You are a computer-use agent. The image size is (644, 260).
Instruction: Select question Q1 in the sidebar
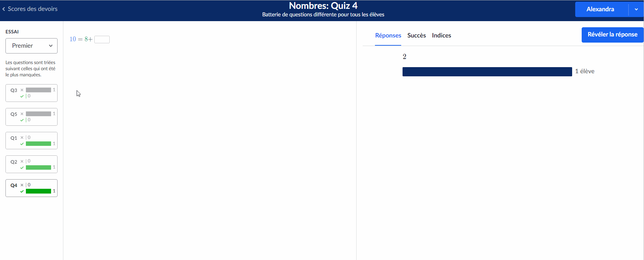click(14, 138)
